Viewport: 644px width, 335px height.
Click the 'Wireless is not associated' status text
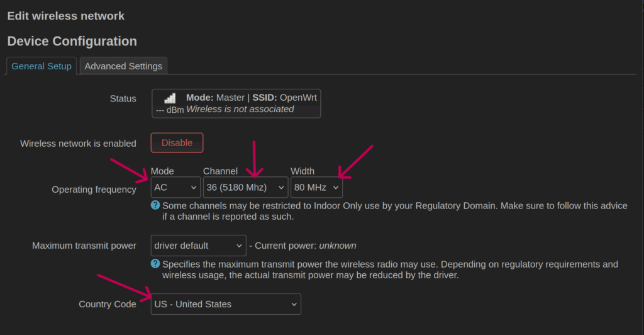click(x=240, y=109)
